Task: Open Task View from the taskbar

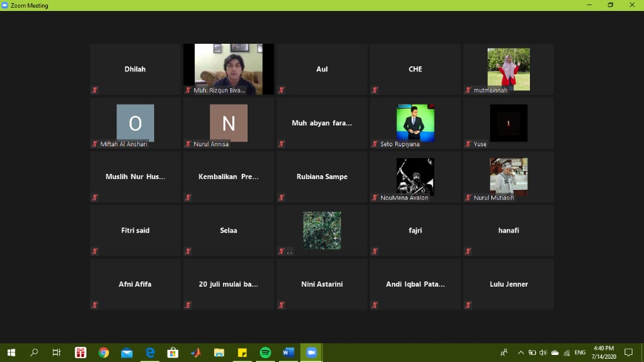Action: point(57,352)
